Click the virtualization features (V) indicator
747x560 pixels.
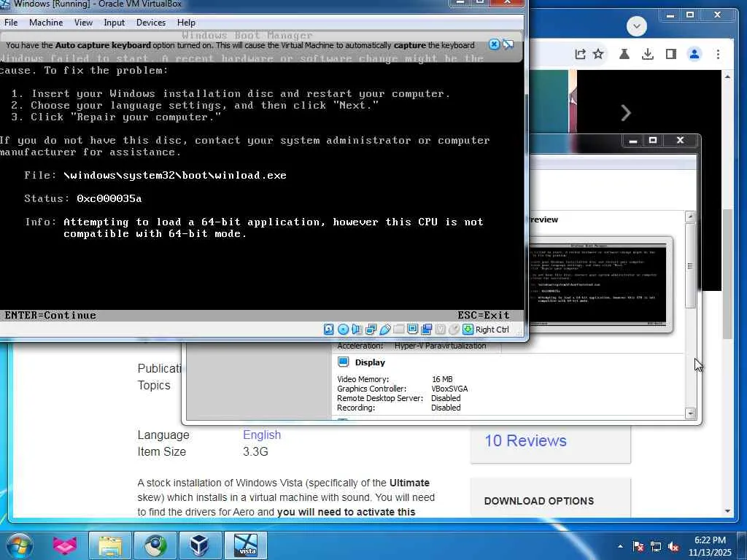441,329
